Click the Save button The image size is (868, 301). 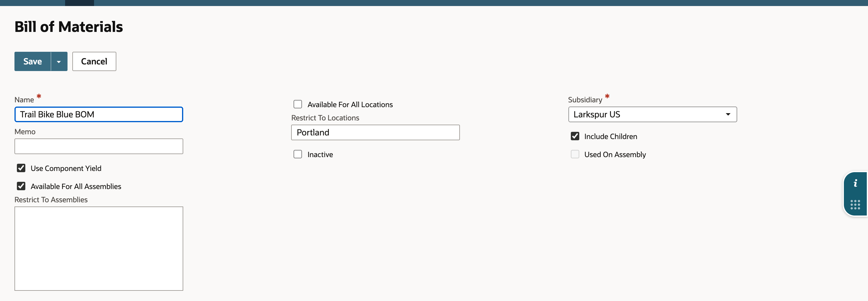pos(33,61)
